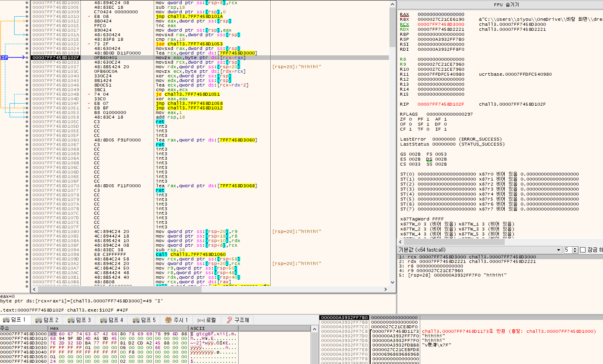Click the 주소 column header in dump
603x364 pixels.
coord(24,328)
